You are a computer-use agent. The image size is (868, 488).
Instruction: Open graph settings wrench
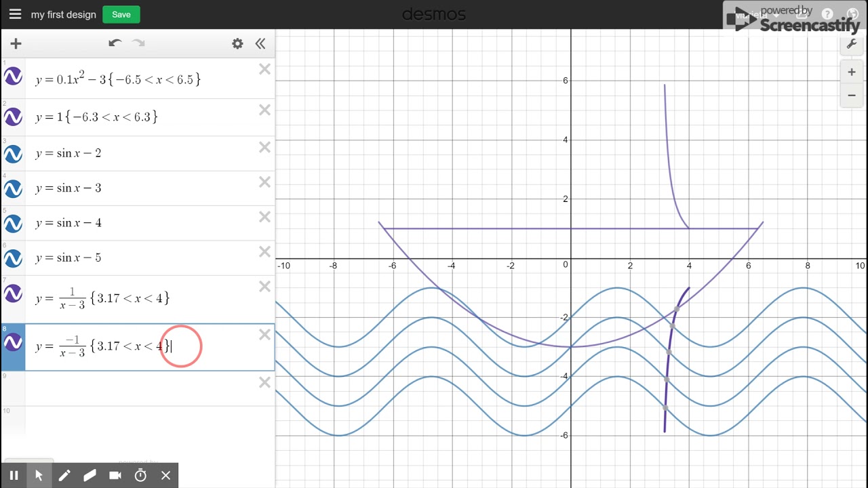[852, 44]
